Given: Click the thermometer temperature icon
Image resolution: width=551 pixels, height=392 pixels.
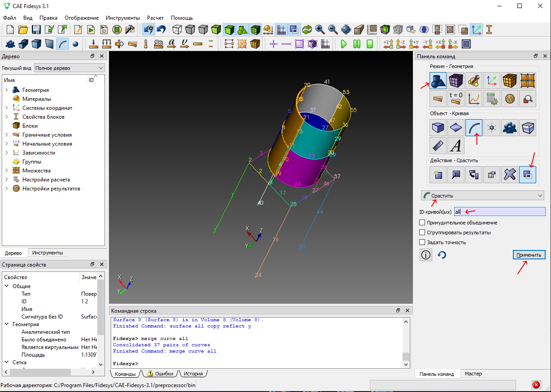Looking at the screenshot, I should (x=146, y=44).
